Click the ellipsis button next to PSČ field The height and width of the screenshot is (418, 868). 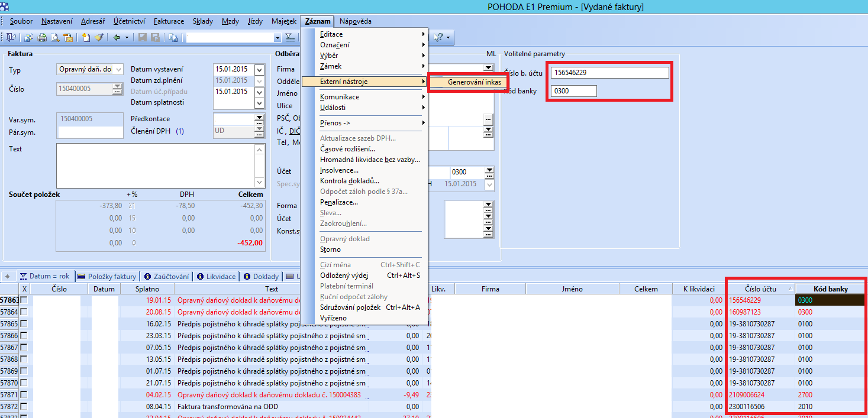tap(488, 118)
